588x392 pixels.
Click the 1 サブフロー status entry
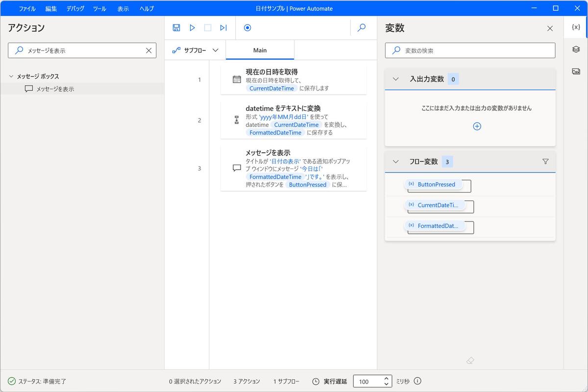click(x=286, y=381)
